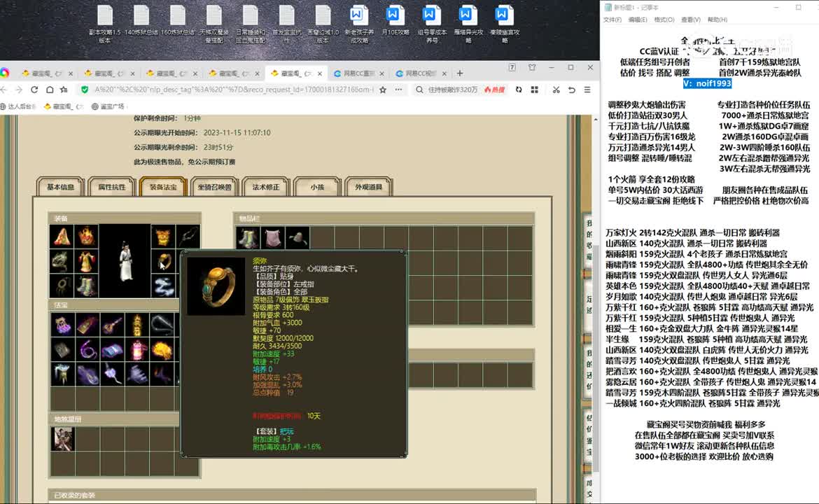Select the boots in the inventory grid
Viewport: 819px width, 504px height.
click(x=248, y=238)
